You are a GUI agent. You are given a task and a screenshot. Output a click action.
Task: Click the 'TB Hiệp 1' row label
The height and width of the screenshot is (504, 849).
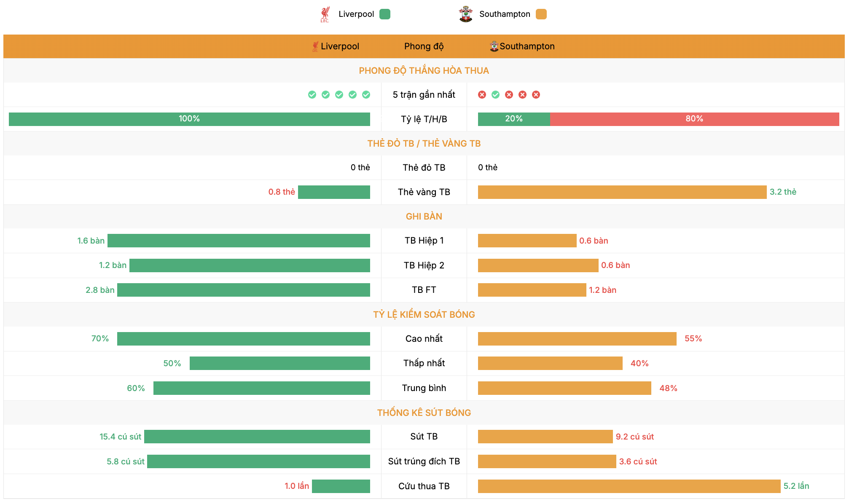(424, 241)
